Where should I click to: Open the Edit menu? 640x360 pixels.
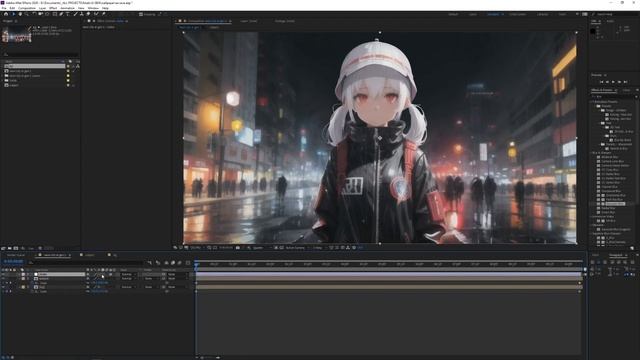click(12, 8)
